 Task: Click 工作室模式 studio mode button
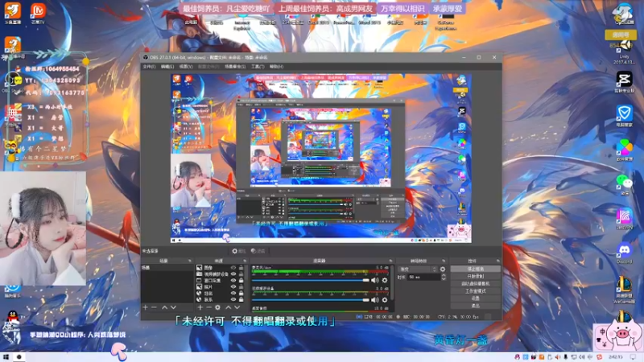[x=475, y=291]
